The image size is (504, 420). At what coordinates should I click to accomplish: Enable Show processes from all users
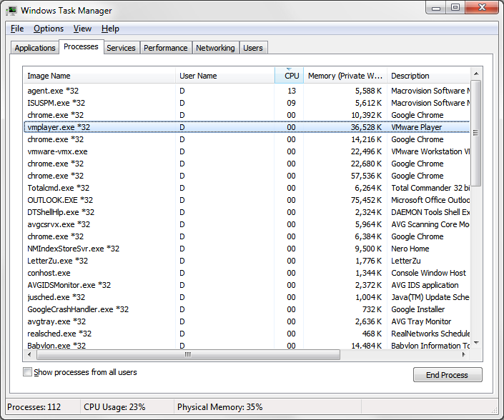(x=28, y=372)
